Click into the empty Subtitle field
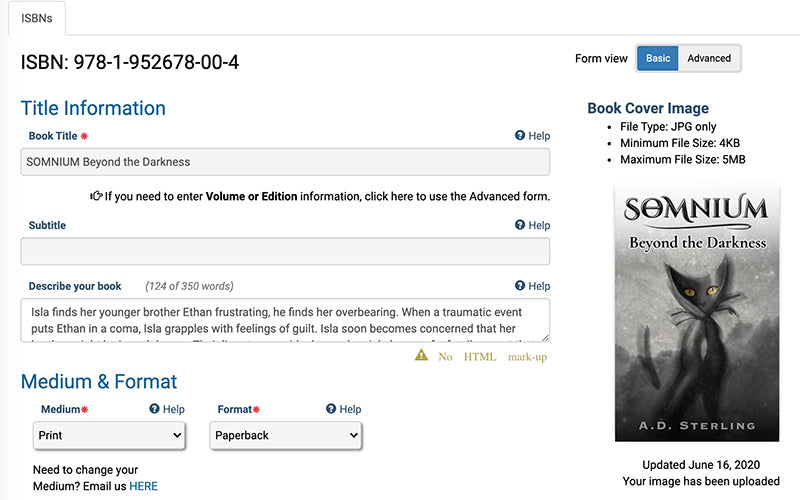800x500 pixels. coord(285,251)
